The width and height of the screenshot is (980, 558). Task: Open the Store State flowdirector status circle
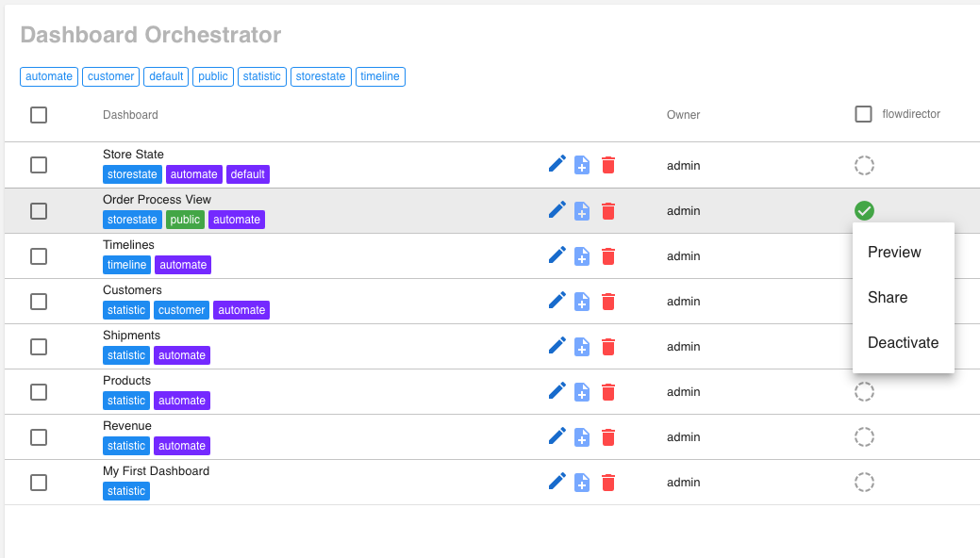point(864,165)
